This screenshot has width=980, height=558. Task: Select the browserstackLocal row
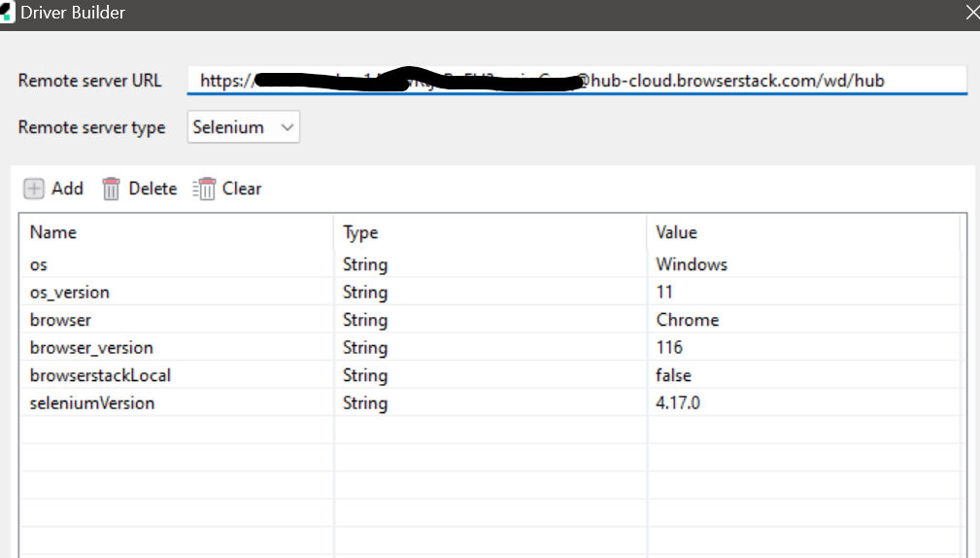tap(100, 375)
